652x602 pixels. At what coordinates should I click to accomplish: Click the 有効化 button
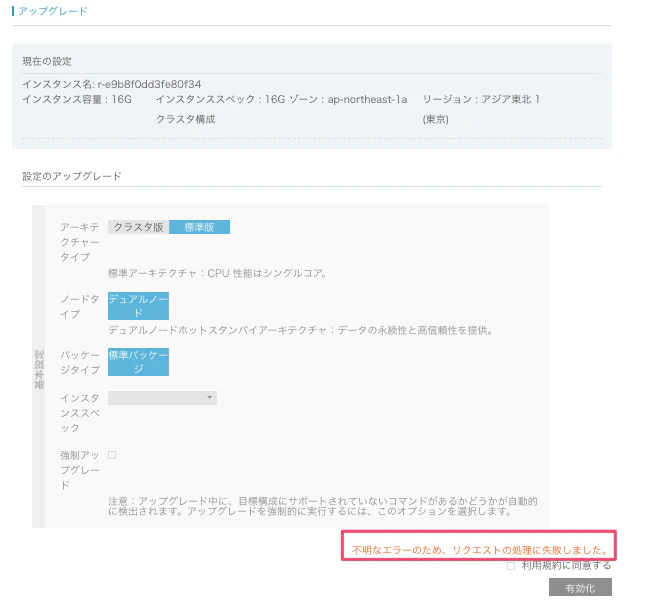click(x=580, y=588)
